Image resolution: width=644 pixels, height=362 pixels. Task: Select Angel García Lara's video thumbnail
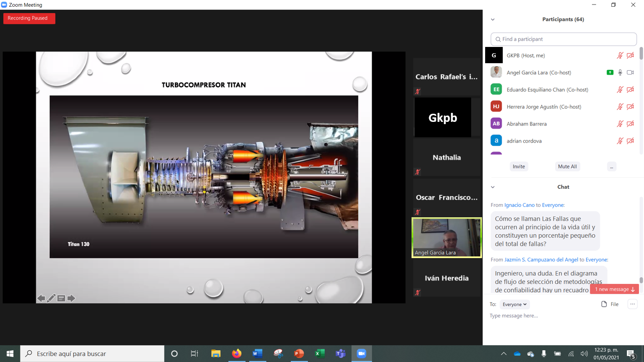click(447, 238)
